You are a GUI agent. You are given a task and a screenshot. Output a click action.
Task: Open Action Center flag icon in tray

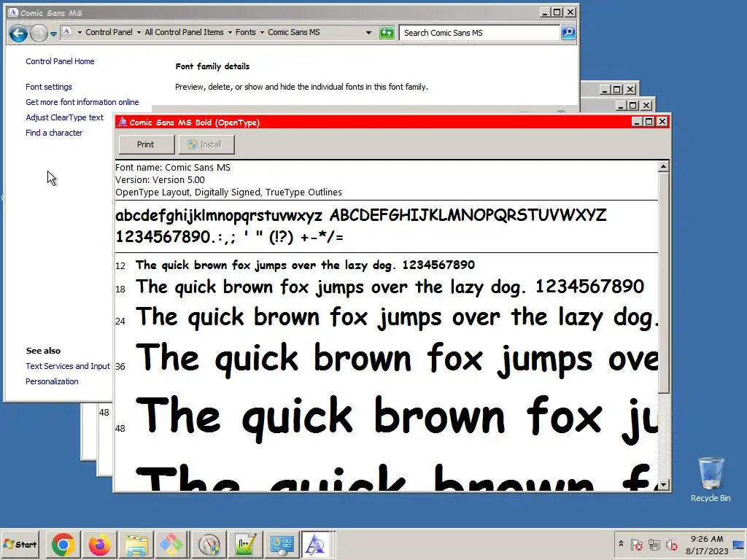(x=636, y=544)
